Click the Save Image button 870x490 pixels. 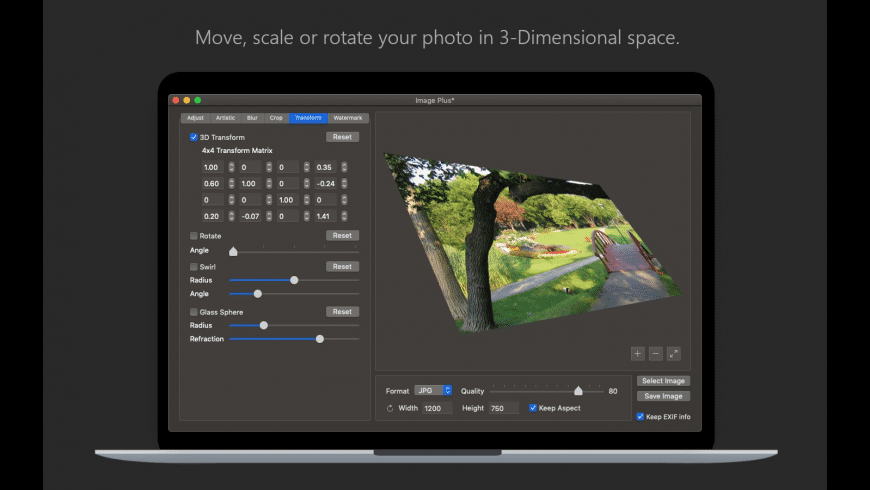coord(664,396)
